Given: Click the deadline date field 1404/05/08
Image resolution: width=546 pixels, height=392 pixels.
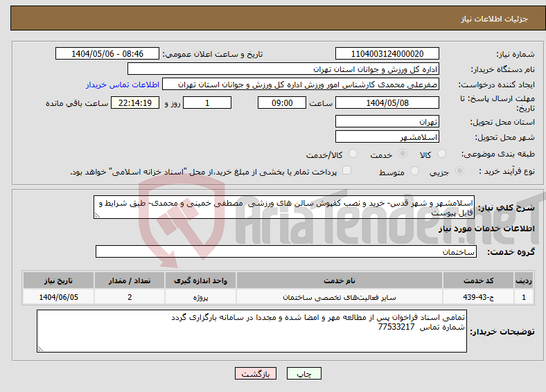Looking at the screenshot, I should [x=387, y=103].
